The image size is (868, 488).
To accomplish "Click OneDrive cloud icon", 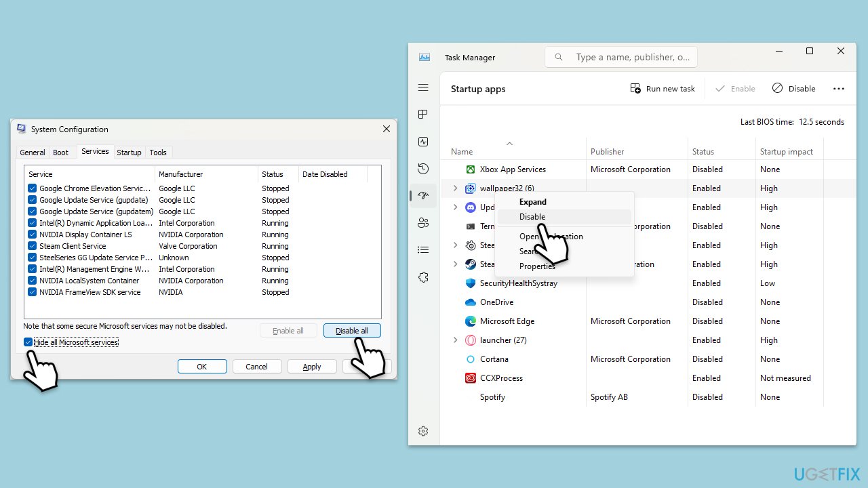I will click(471, 302).
